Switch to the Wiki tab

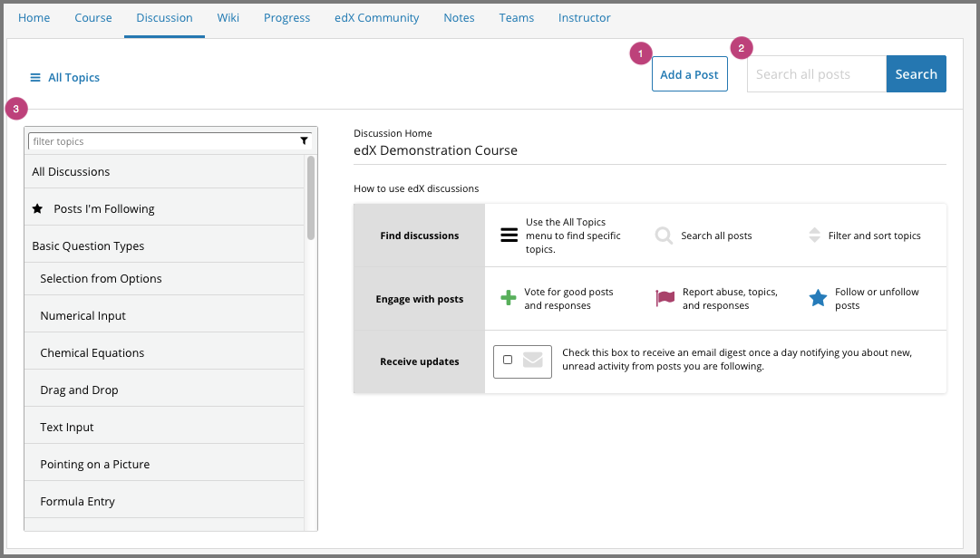(x=228, y=17)
